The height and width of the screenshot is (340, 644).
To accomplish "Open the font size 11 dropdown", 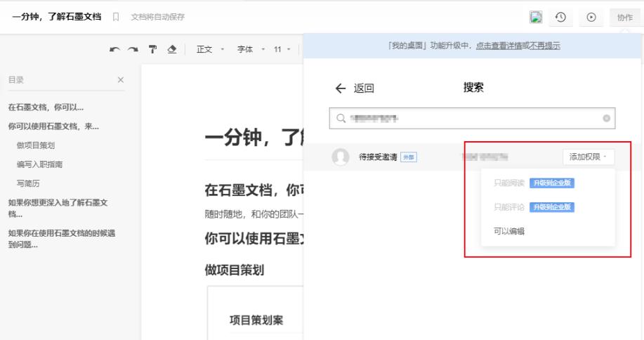I will coord(282,50).
